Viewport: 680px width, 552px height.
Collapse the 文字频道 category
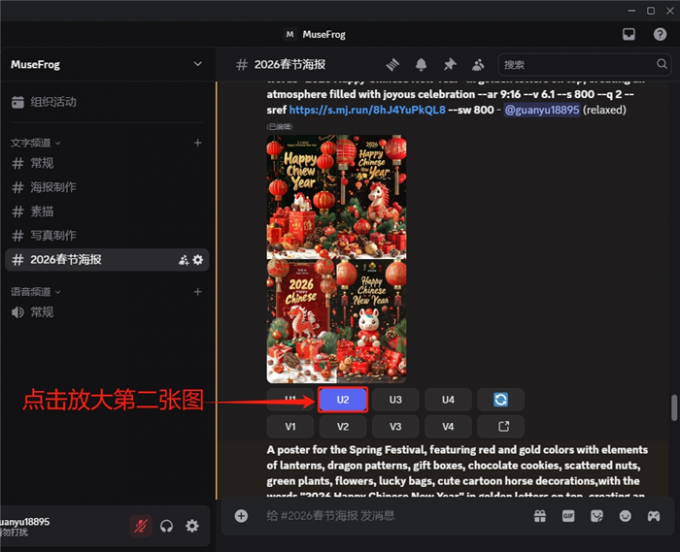tap(36, 143)
